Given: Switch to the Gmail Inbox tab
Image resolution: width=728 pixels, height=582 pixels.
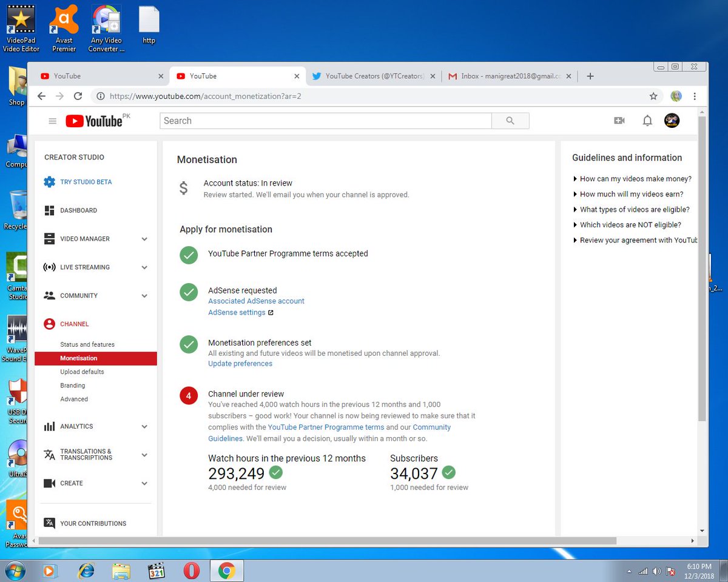Looking at the screenshot, I should point(508,76).
